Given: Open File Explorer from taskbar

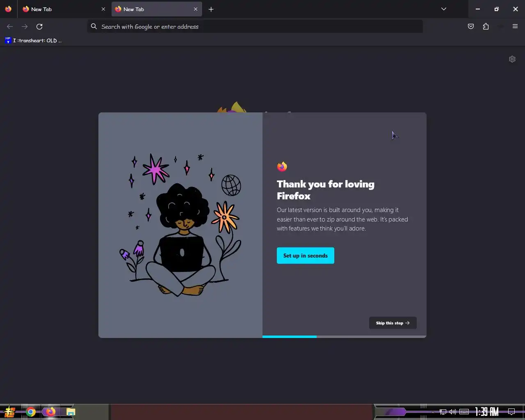Looking at the screenshot, I should pos(71,412).
